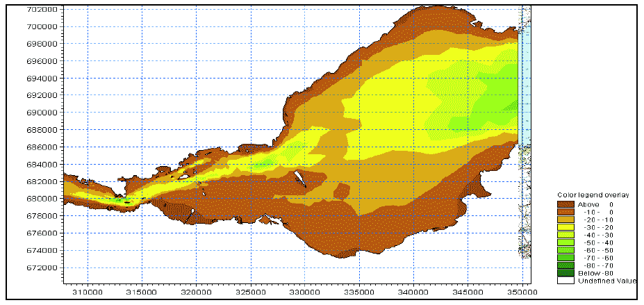Click the 'Color legend overlay' title
Viewport: 644px width, 305px height.
click(x=593, y=196)
